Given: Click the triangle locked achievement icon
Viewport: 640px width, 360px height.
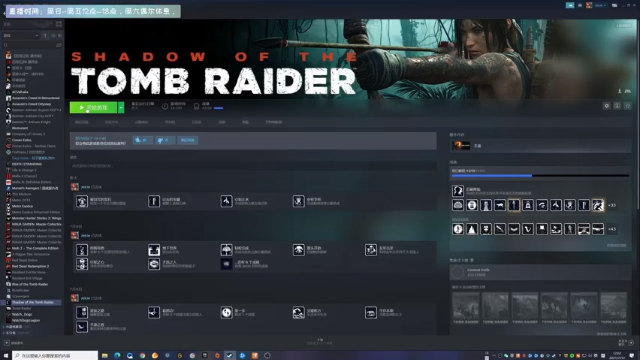Looking at the screenshot, I should point(472,229).
